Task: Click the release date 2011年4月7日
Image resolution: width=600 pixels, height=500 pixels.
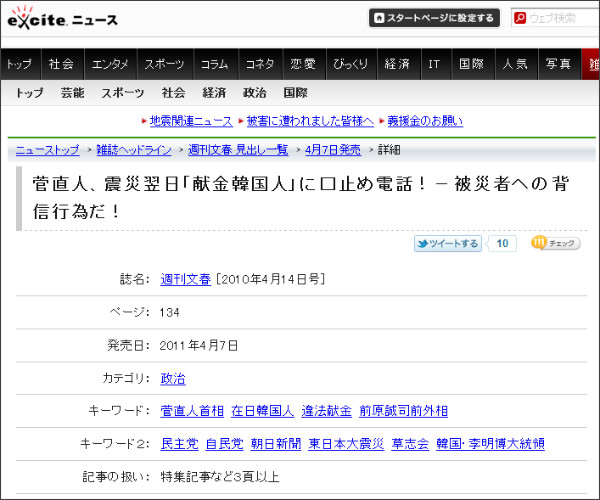Action: pos(199,345)
